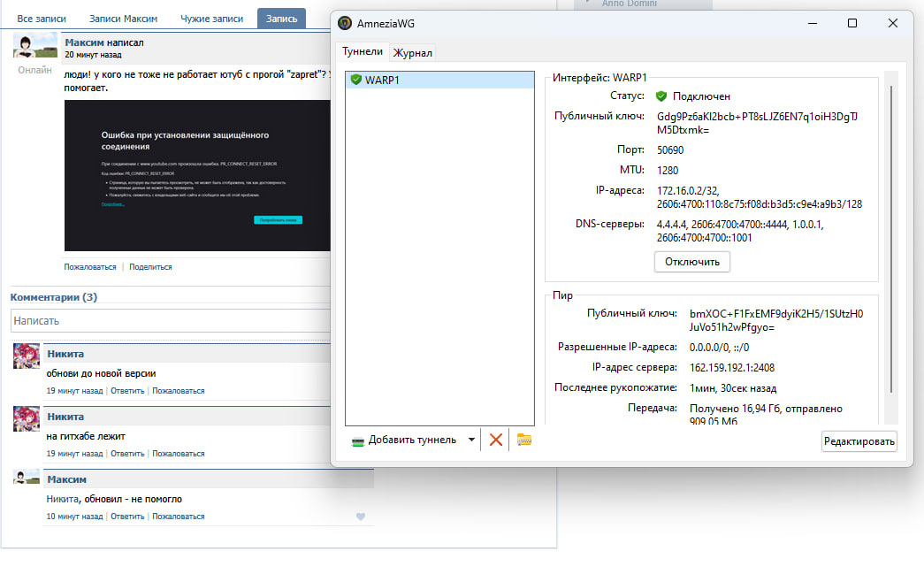Click the '10 минут назад' timestamp on last comment

coord(74,517)
